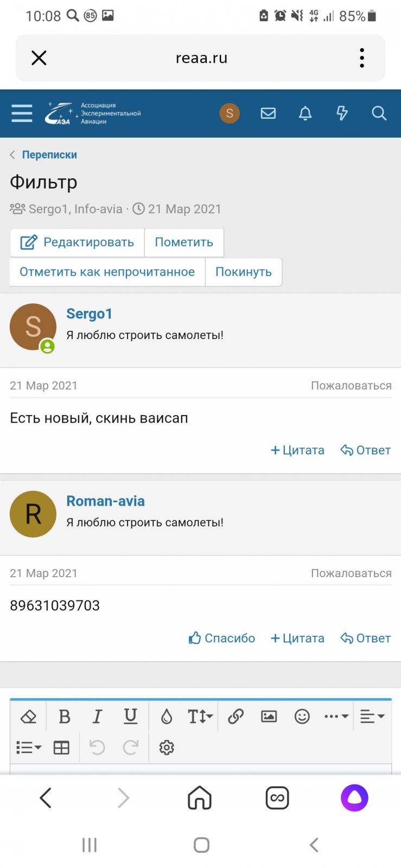Insert an image into the reply
The width and height of the screenshot is (401, 868).
point(269,716)
